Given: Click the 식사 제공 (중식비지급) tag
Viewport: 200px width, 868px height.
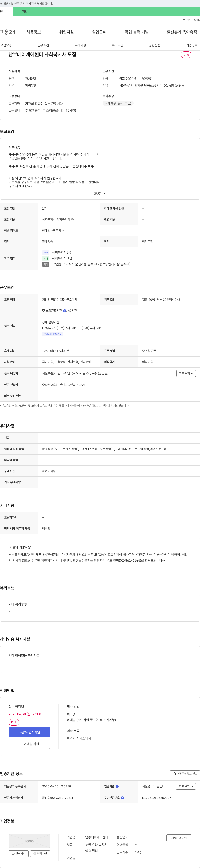Looking at the screenshot, I should [x=118, y=104].
